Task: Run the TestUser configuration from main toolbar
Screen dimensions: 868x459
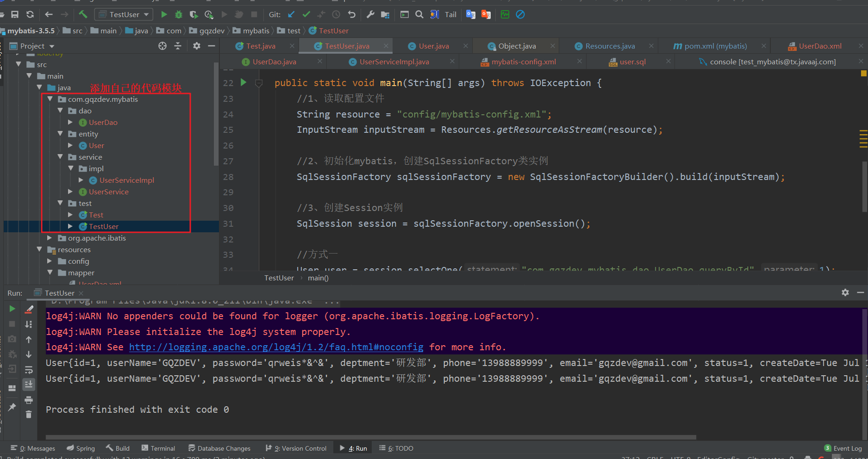Action: pyautogui.click(x=164, y=14)
